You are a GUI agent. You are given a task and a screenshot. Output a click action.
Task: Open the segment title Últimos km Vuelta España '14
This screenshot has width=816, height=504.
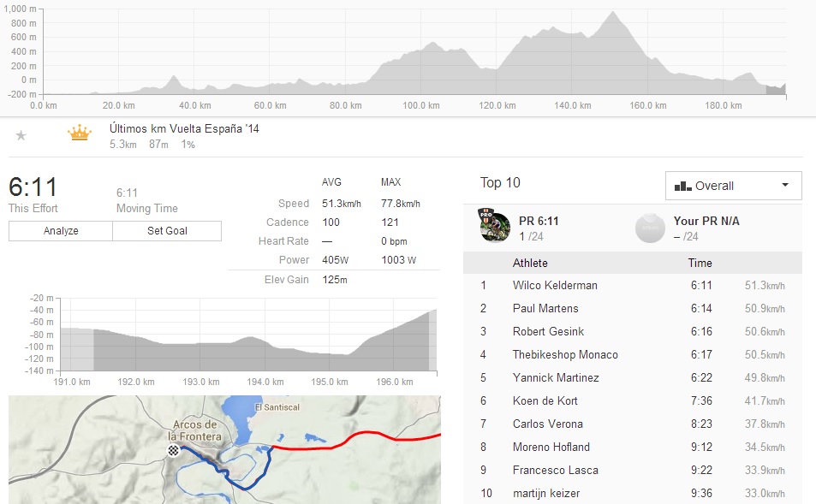click(x=184, y=128)
